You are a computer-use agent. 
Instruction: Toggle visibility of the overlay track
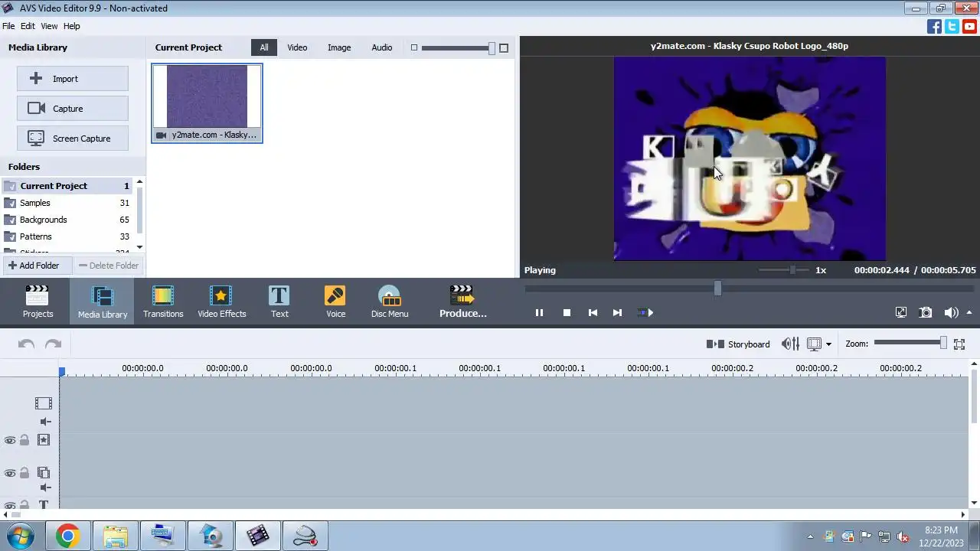pyautogui.click(x=10, y=474)
